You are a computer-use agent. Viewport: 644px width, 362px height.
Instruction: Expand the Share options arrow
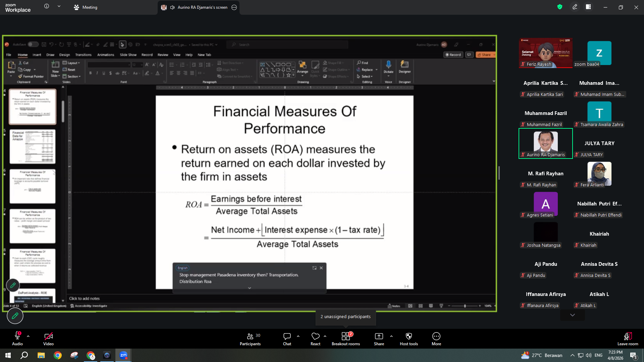coord(391,336)
